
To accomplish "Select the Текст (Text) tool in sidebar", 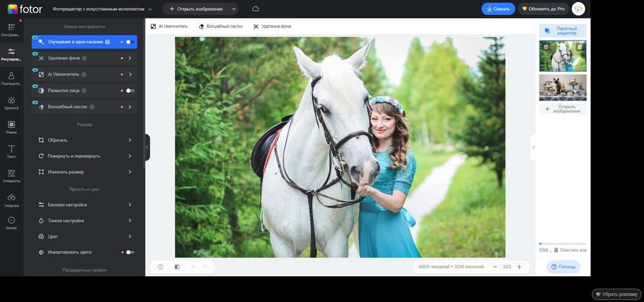I will pyautogui.click(x=11, y=151).
